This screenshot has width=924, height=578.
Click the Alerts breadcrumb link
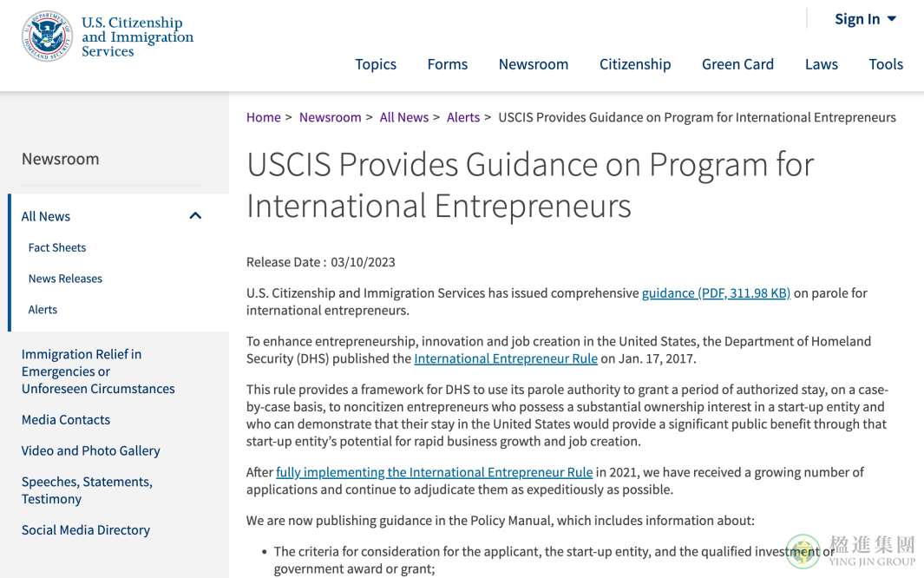pos(463,117)
